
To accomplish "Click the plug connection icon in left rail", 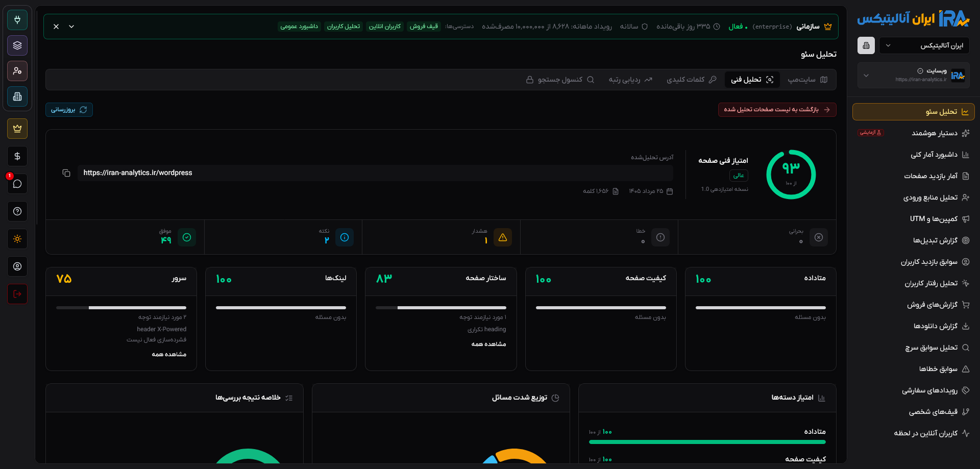I will pyautogui.click(x=17, y=20).
